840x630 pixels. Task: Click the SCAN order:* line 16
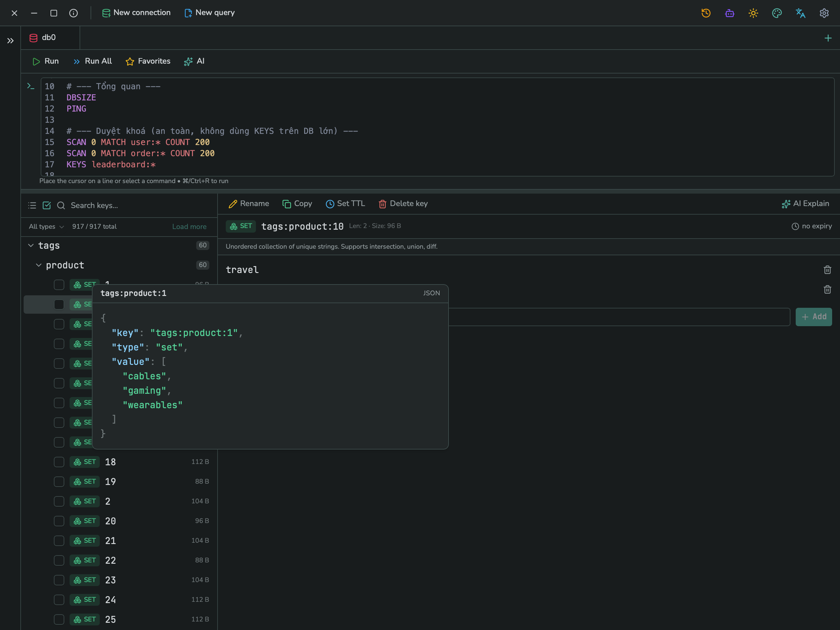coord(140,154)
